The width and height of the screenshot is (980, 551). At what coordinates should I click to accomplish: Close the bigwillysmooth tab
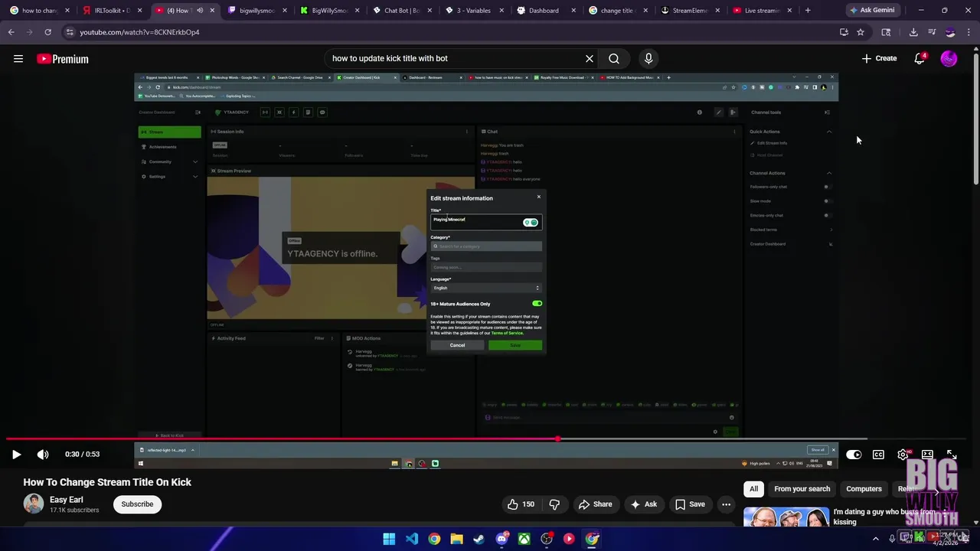[284, 11]
